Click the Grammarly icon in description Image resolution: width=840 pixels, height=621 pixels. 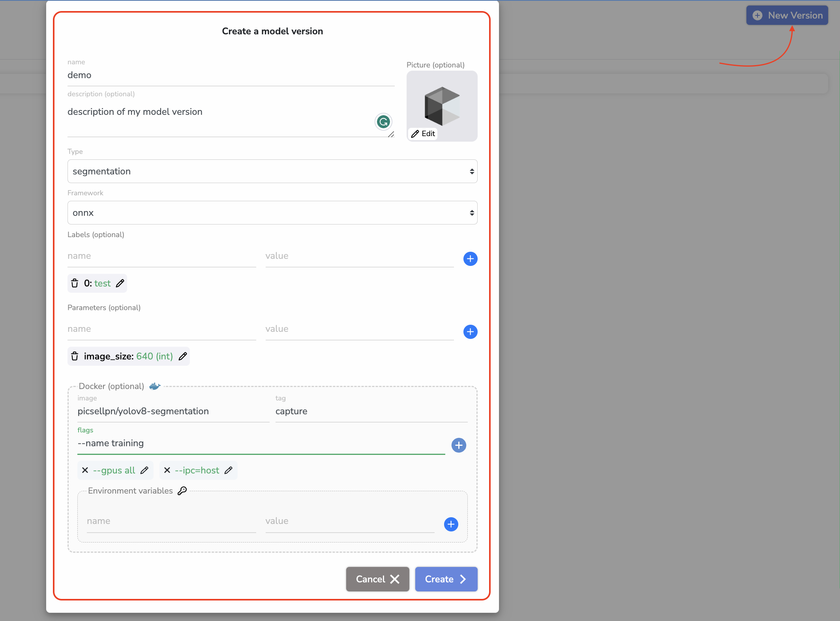383,122
